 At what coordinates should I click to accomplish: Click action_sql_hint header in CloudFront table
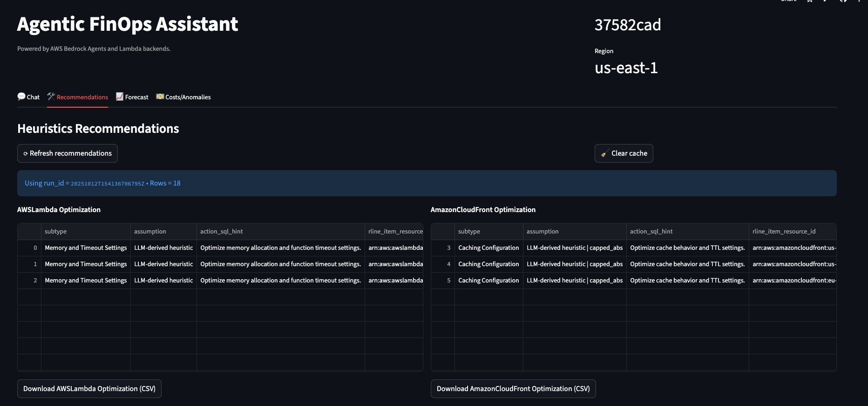click(687, 231)
